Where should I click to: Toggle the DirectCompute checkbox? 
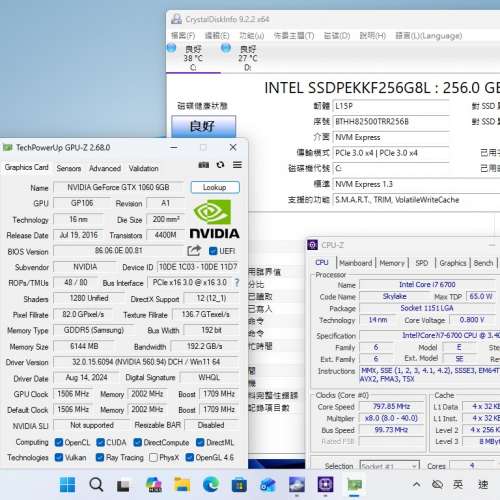pos(137,442)
